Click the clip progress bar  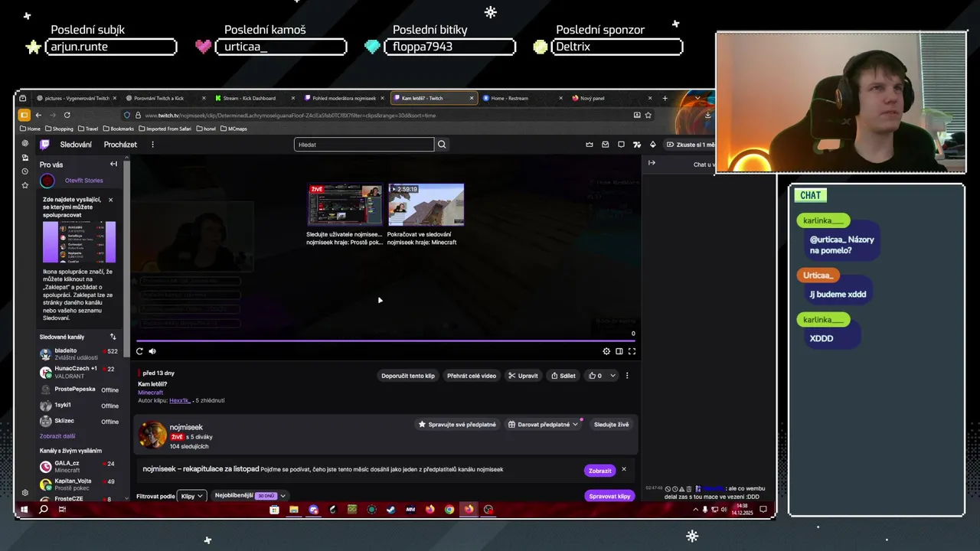[386, 341]
